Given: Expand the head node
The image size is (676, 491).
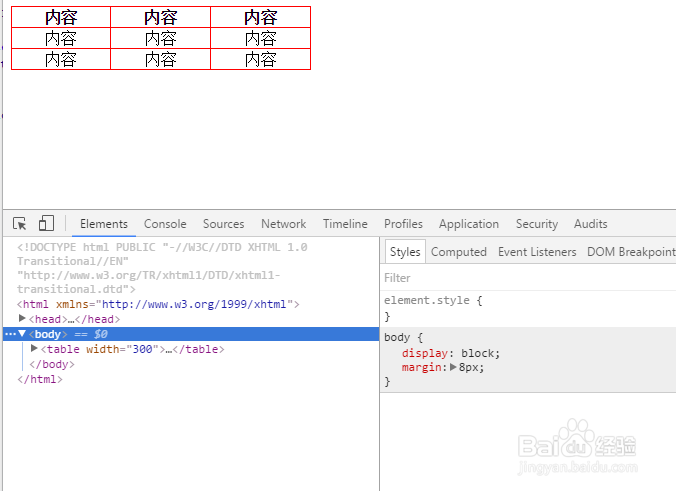Looking at the screenshot, I should 22,319.
